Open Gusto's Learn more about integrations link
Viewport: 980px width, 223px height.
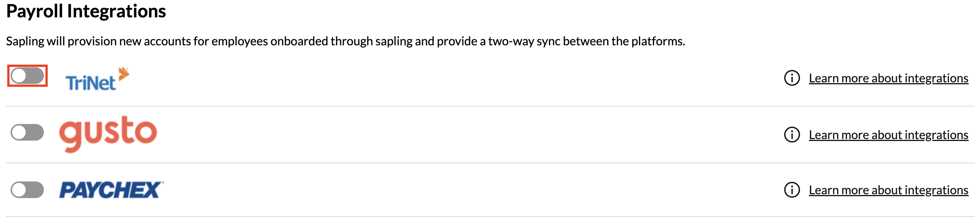tap(888, 135)
